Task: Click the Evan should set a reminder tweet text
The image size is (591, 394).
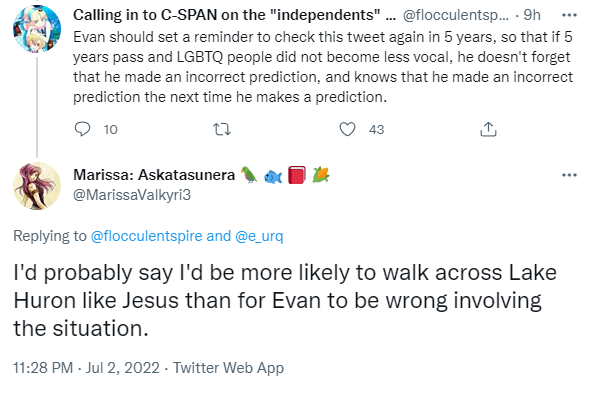Action: tap(323, 67)
